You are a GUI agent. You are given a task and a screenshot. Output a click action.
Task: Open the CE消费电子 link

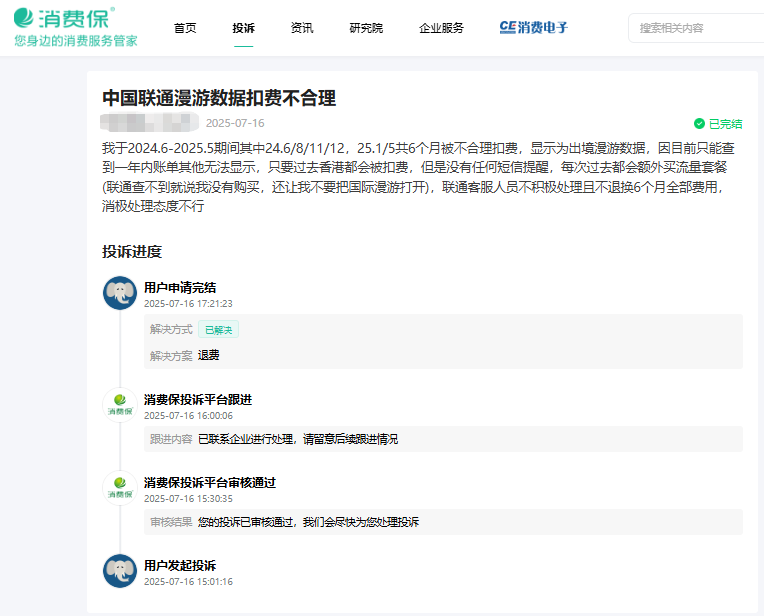pyautogui.click(x=534, y=28)
